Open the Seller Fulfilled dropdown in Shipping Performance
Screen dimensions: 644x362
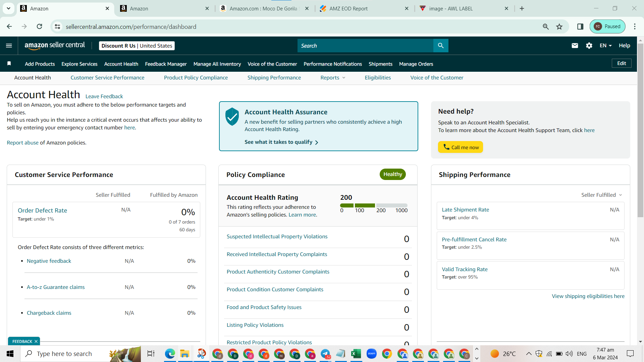click(602, 195)
